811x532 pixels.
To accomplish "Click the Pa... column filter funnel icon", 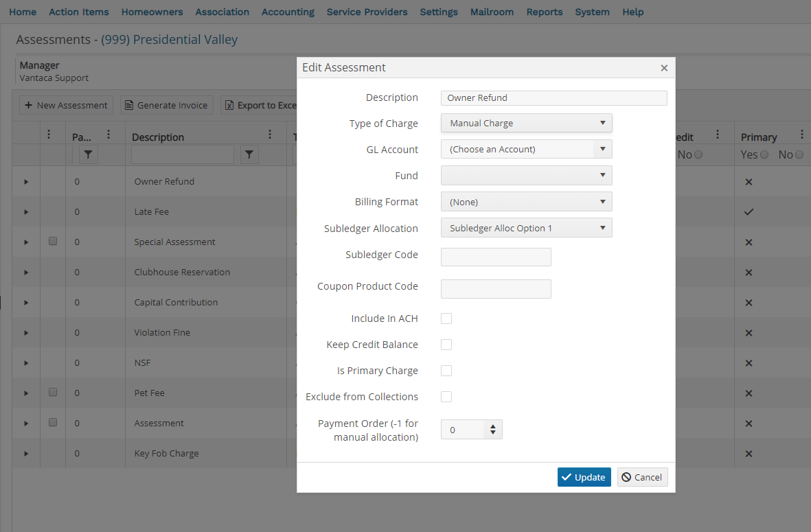I will [88, 155].
